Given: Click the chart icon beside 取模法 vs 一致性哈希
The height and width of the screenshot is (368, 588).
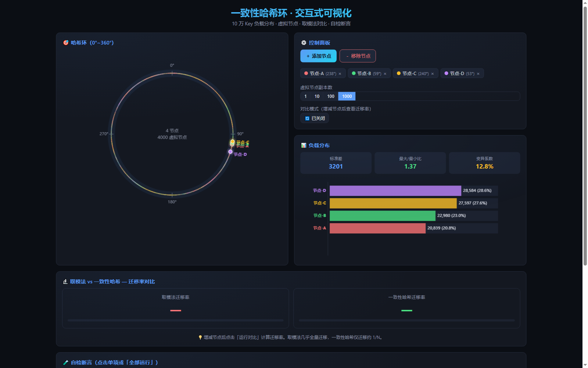Looking at the screenshot, I should 65,282.
